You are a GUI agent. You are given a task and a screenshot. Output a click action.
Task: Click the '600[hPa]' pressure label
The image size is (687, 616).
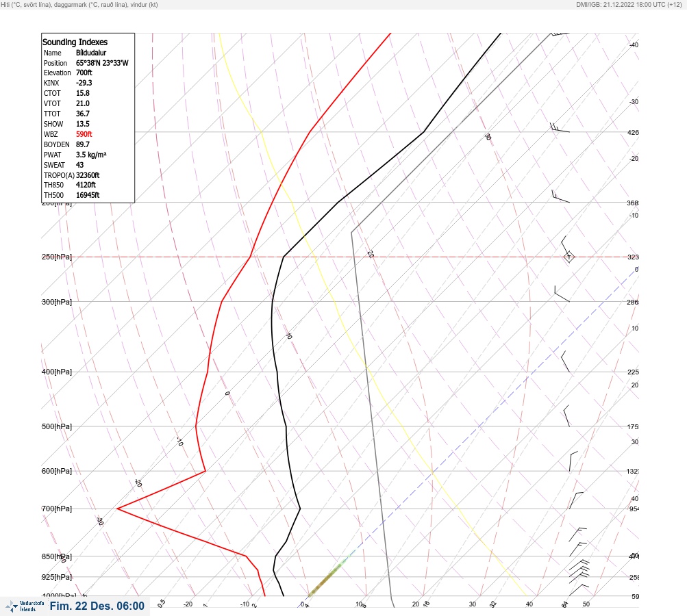[x=57, y=471]
